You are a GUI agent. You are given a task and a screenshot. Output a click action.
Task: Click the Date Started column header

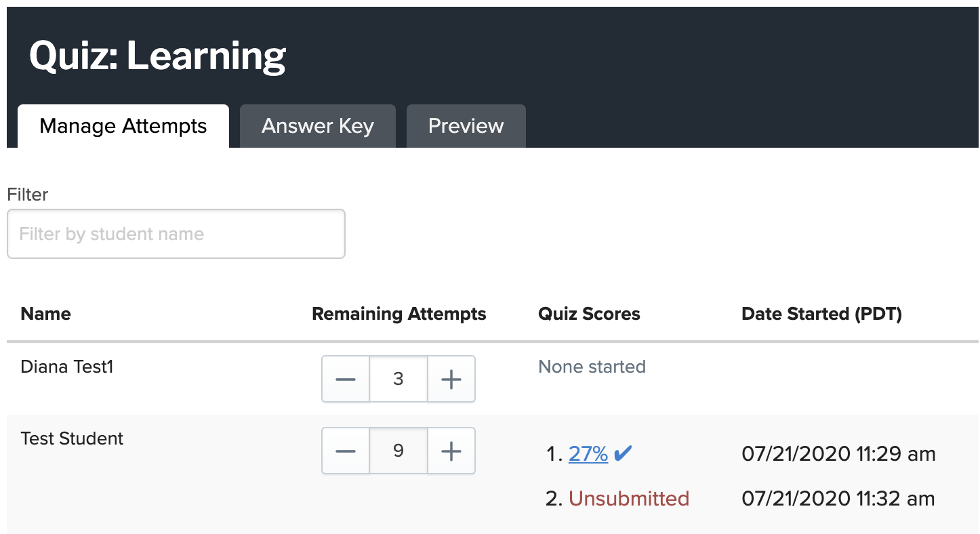pos(821,314)
